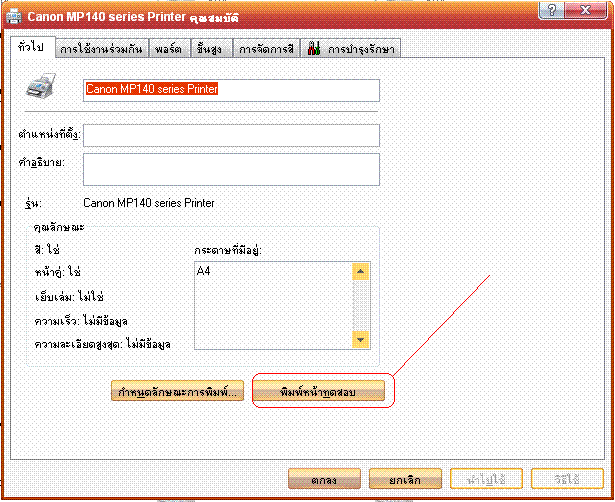The width and height of the screenshot is (615, 502).
Task: Click the model text Canon MP140 series Printer
Action: point(149,203)
